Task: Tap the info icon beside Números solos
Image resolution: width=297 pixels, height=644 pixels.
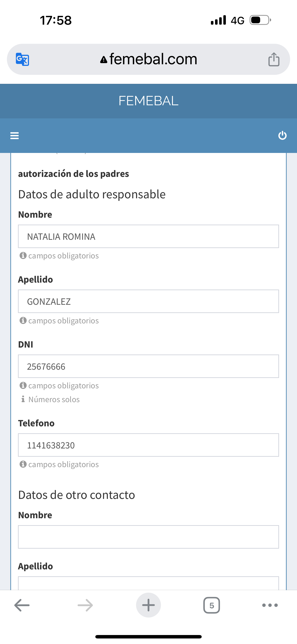Action: (x=23, y=399)
